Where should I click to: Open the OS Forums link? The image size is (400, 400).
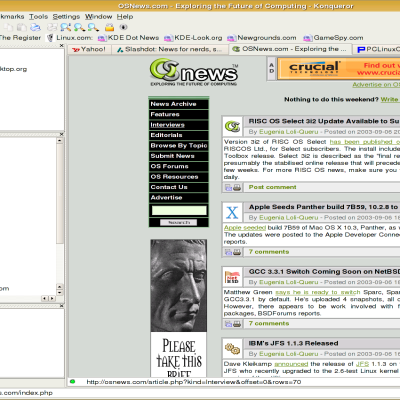pos(178,166)
